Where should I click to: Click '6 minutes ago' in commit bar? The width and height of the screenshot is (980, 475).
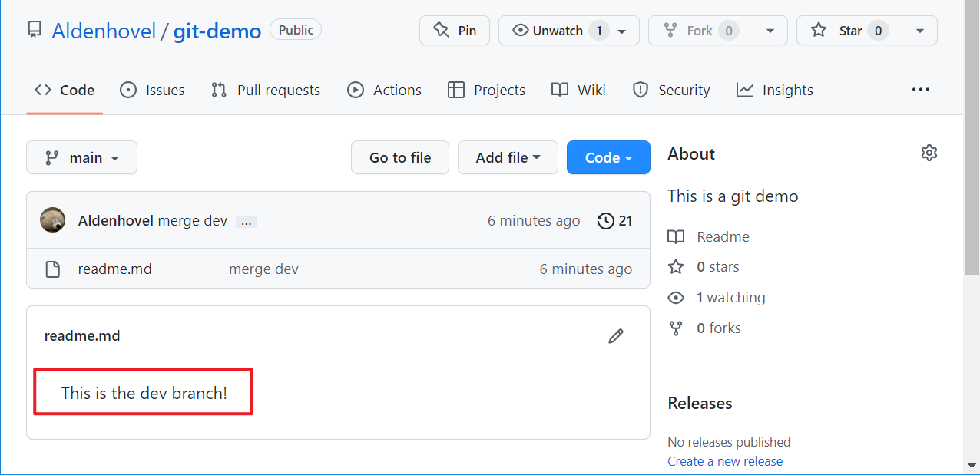pyautogui.click(x=534, y=221)
